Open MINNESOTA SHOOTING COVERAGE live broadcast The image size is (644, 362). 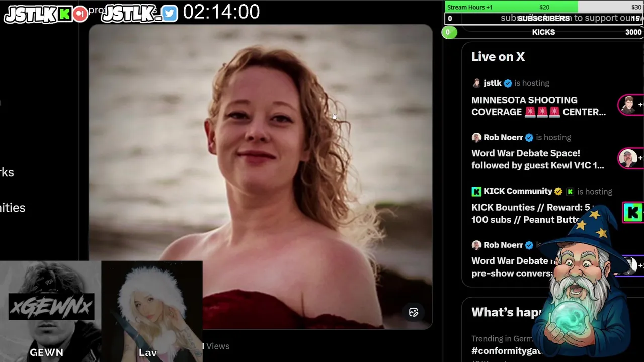point(538,106)
